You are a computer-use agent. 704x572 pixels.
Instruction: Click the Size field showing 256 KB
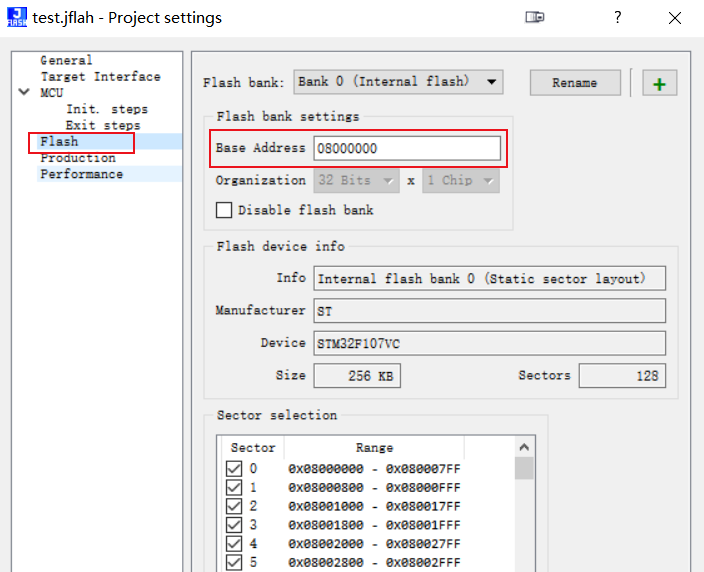(357, 375)
